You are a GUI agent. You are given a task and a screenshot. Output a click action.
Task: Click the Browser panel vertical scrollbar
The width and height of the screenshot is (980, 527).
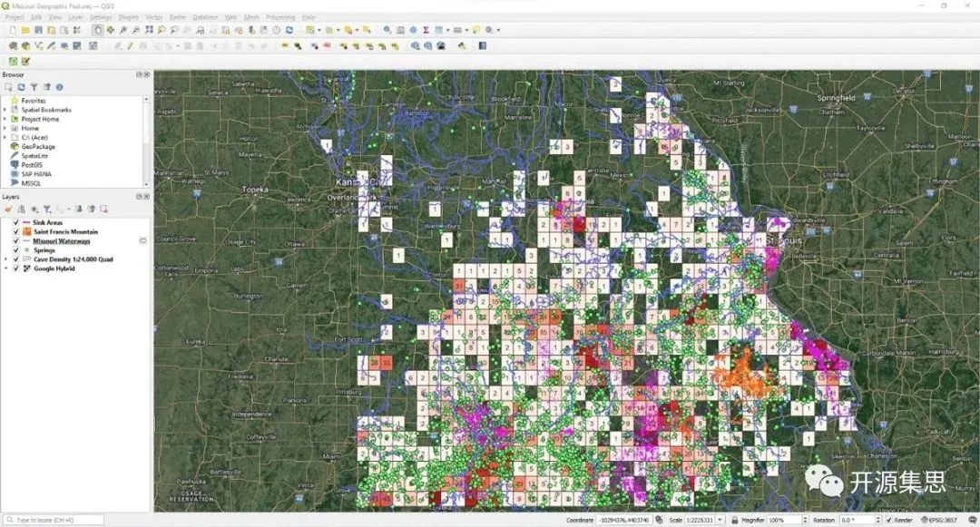147,142
